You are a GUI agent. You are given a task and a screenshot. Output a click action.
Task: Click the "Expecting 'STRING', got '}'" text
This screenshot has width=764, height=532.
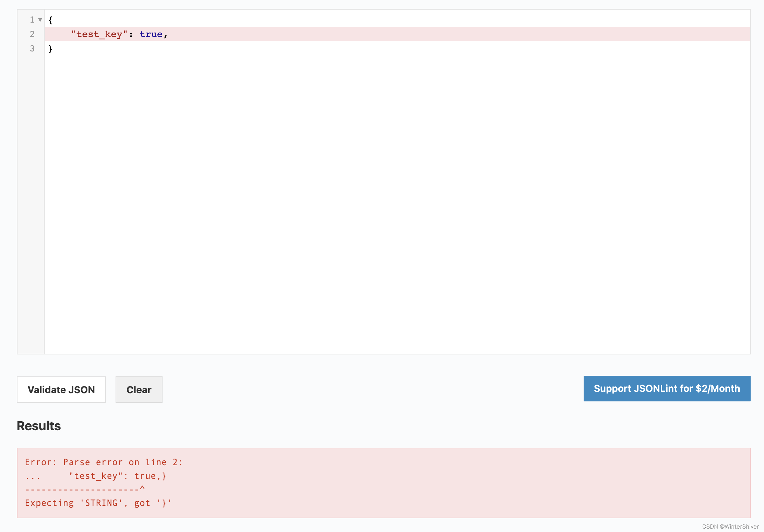(x=98, y=503)
